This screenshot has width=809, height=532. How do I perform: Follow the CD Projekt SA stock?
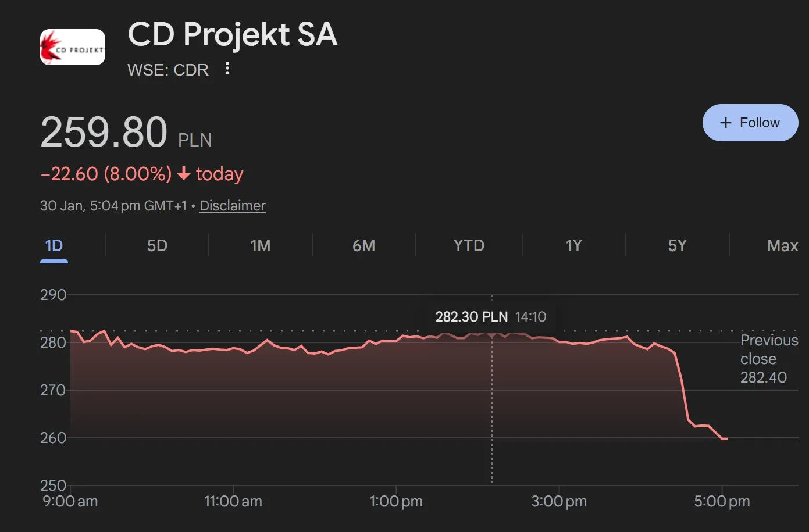(750, 123)
